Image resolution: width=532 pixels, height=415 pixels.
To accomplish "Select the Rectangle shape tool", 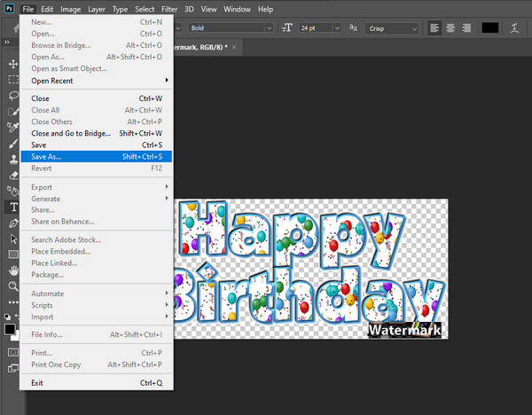I will pyautogui.click(x=13, y=254).
